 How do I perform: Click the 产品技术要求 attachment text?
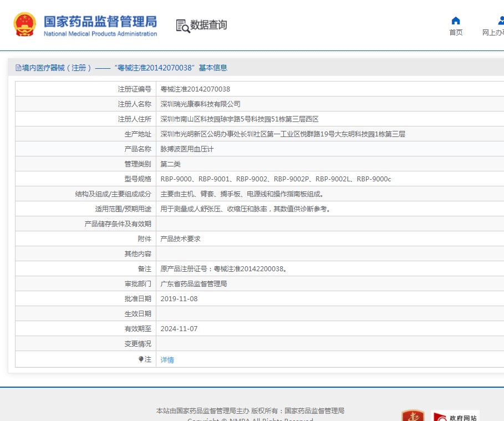[x=180, y=239]
